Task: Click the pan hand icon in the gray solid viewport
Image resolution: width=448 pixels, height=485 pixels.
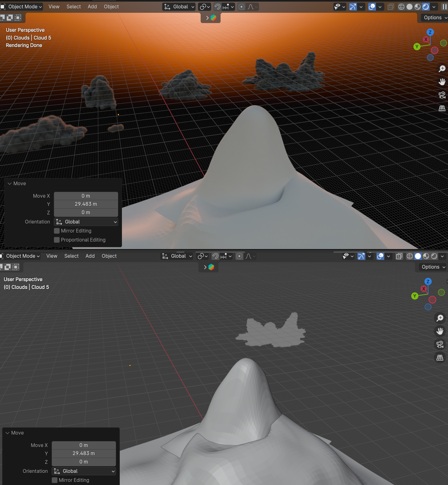Action: click(x=440, y=331)
